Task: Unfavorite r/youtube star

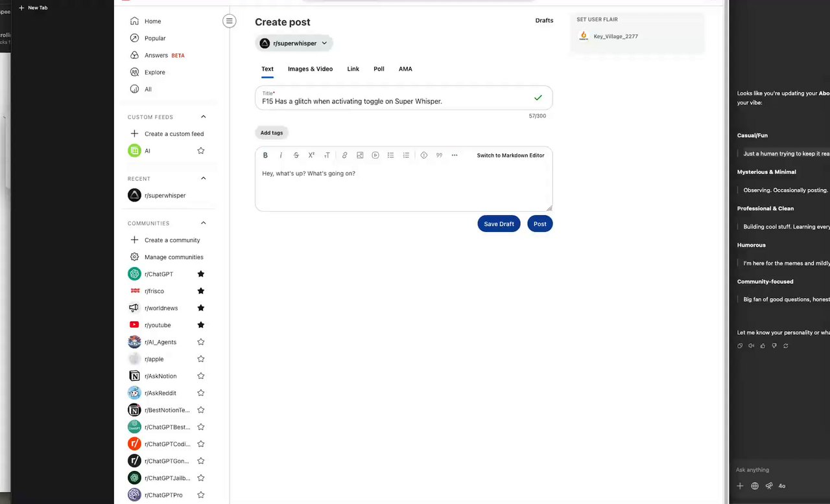Action: [x=201, y=325]
